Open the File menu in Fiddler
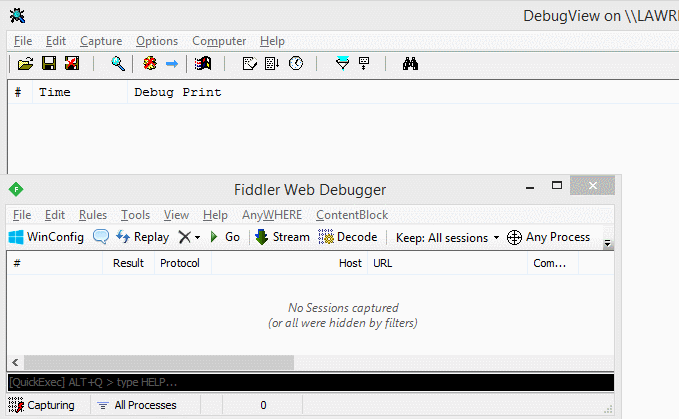The image size is (679, 419). pos(22,215)
